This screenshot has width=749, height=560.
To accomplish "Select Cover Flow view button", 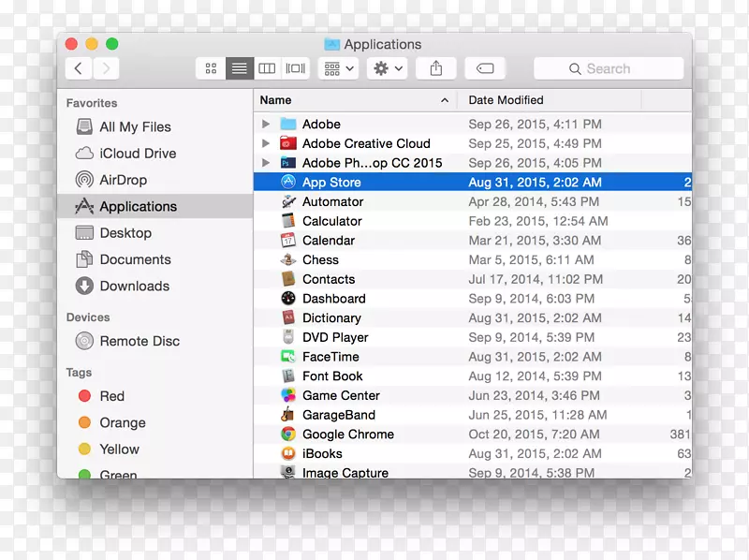I will tap(296, 68).
